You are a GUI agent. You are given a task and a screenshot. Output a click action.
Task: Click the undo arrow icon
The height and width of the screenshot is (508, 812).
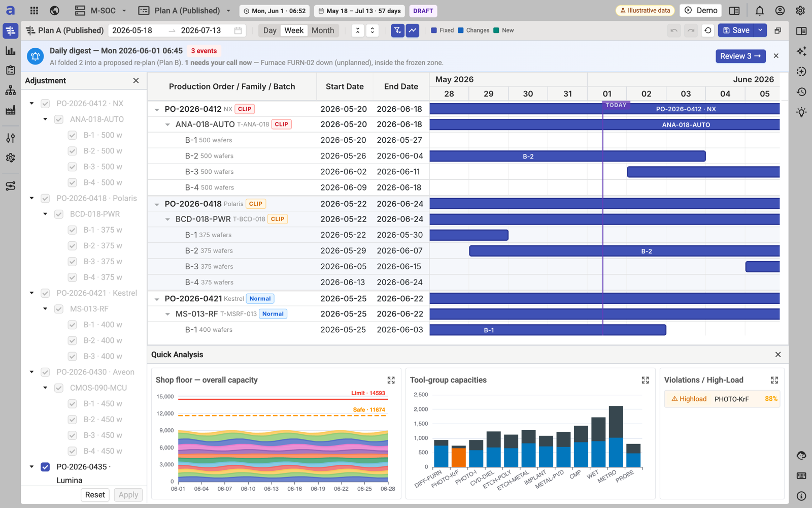(x=674, y=30)
